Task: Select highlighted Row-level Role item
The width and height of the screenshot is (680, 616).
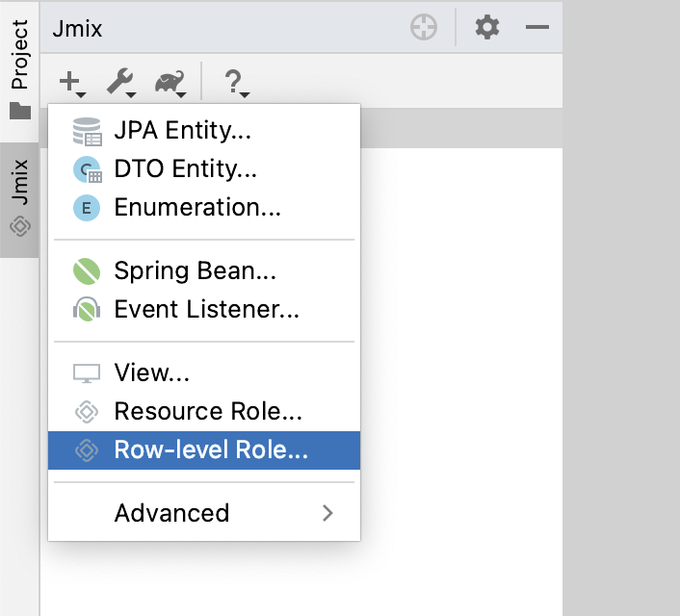Action: [210, 450]
